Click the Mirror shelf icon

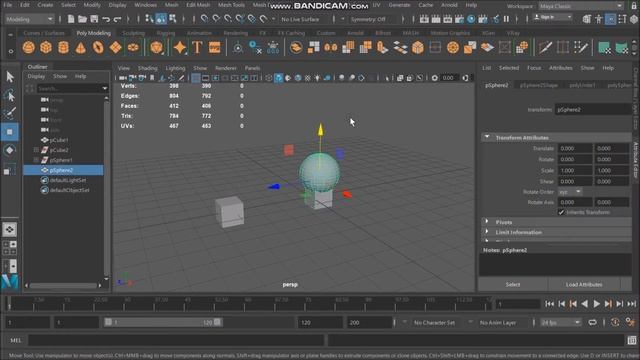tap(331, 48)
